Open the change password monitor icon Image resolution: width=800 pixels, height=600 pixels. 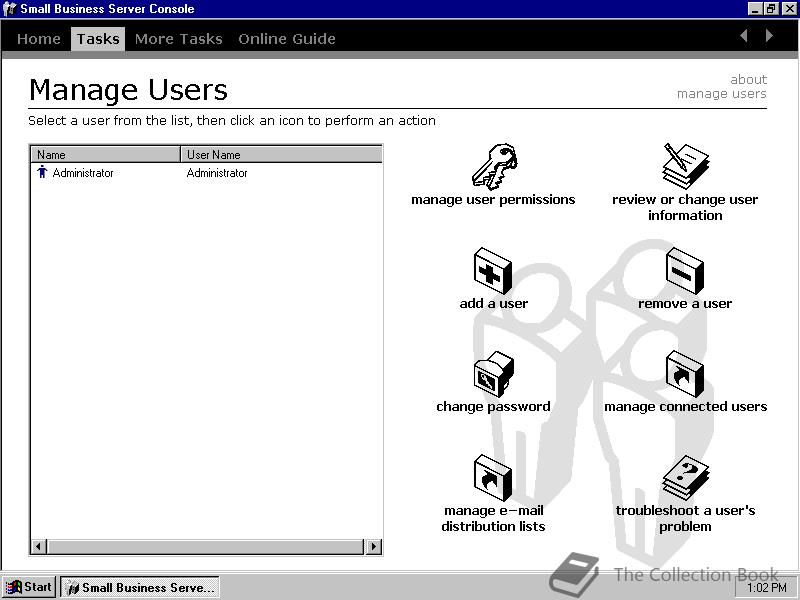pos(493,374)
